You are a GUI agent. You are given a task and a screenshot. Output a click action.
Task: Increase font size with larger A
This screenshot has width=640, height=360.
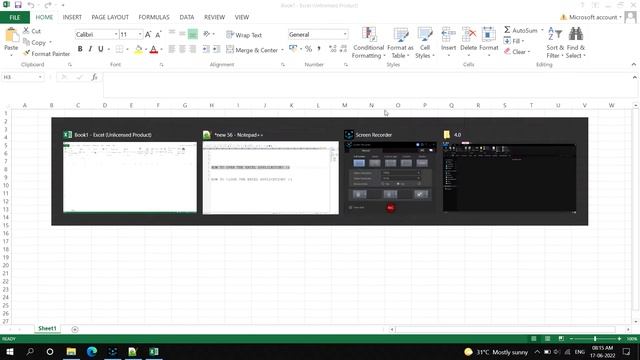pos(148,35)
